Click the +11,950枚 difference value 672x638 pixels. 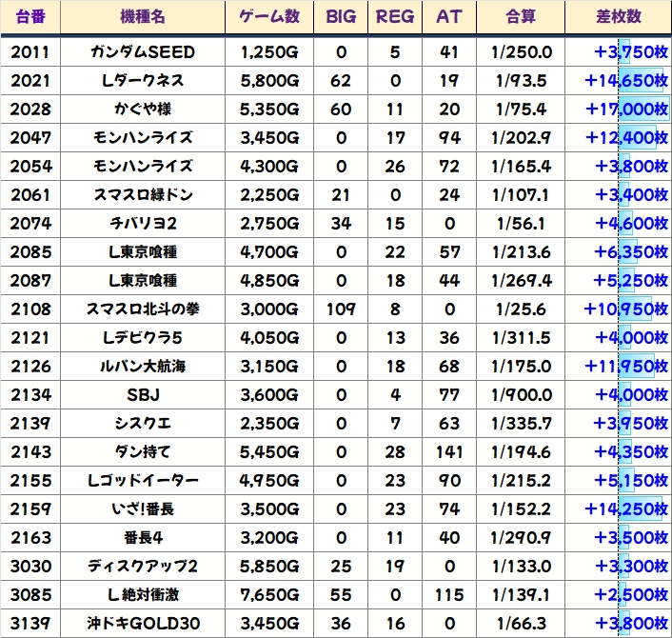(x=626, y=367)
